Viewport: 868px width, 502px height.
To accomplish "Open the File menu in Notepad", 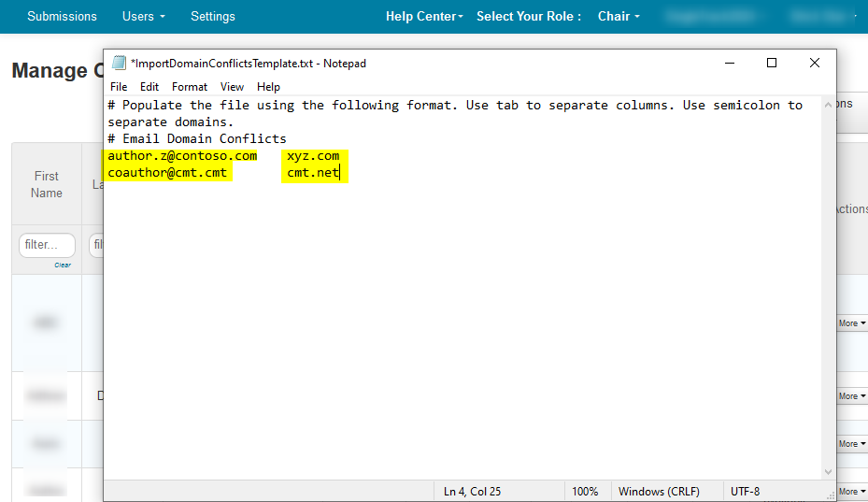I will pos(119,87).
